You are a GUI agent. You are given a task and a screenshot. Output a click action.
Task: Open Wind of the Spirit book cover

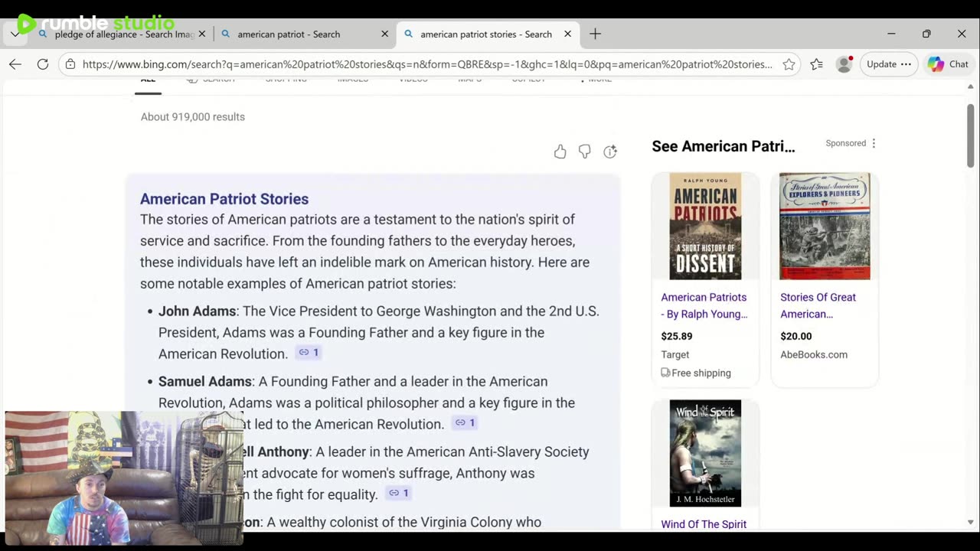tap(705, 453)
